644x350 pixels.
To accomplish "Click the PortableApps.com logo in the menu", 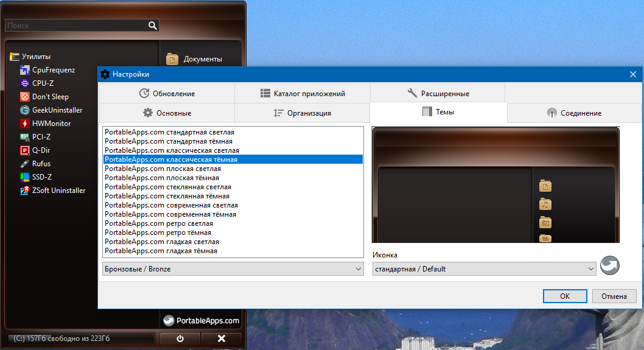I will (201, 320).
